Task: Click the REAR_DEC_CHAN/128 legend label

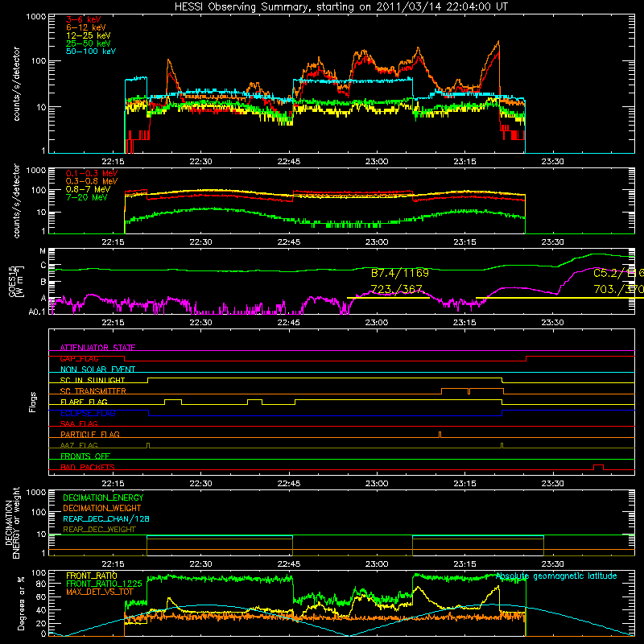Action: (x=106, y=518)
